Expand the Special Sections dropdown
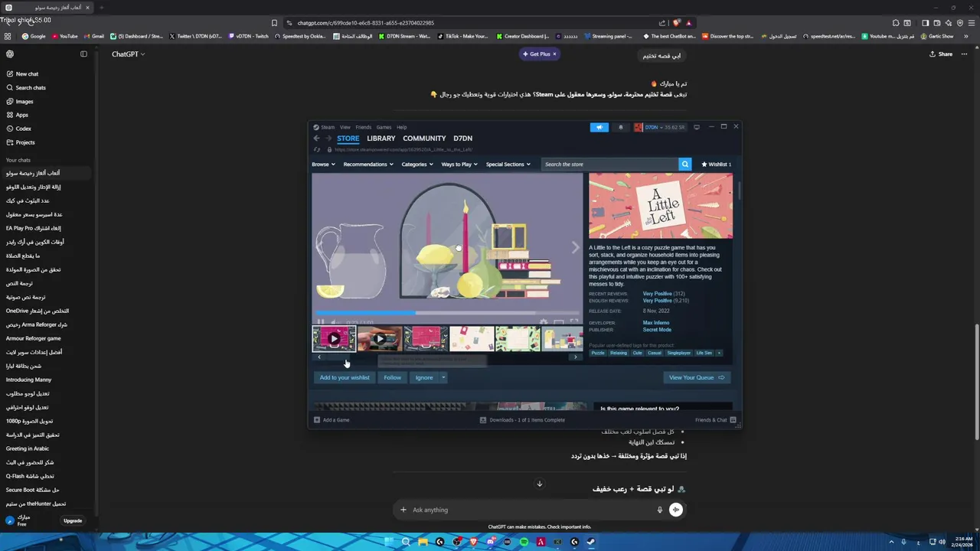 click(x=508, y=164)
